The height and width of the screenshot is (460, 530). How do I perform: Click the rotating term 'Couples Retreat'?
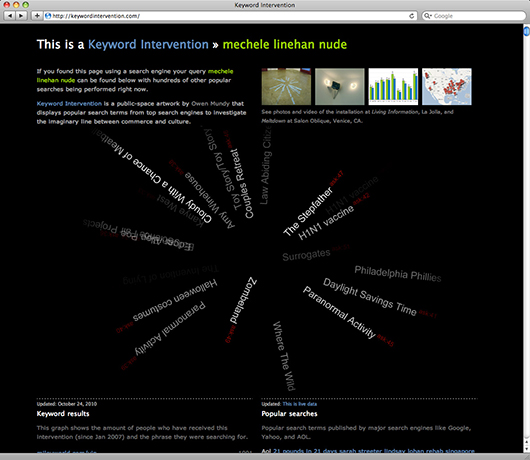(x=241, y=184)
